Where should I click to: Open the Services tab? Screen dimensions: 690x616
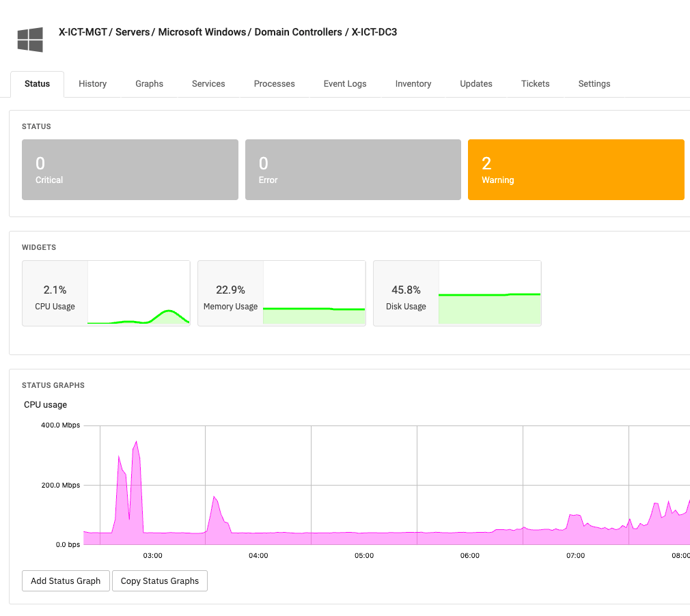click(x=208, y=83)
